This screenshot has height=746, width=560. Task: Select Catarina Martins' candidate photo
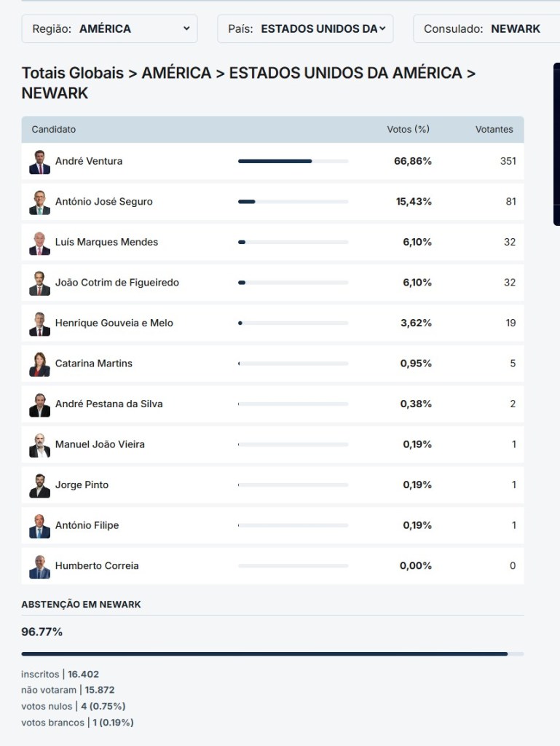click(39, 364)
